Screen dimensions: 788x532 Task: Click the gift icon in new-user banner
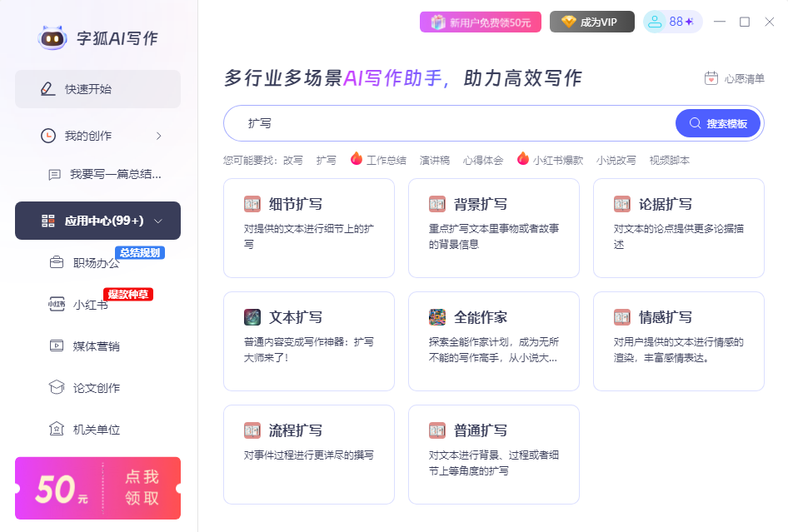coord(438,22)
